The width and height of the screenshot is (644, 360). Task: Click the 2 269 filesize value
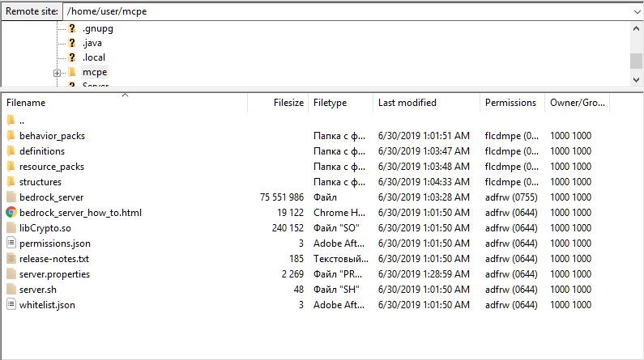pyautogui.click(x=293, y=274)
